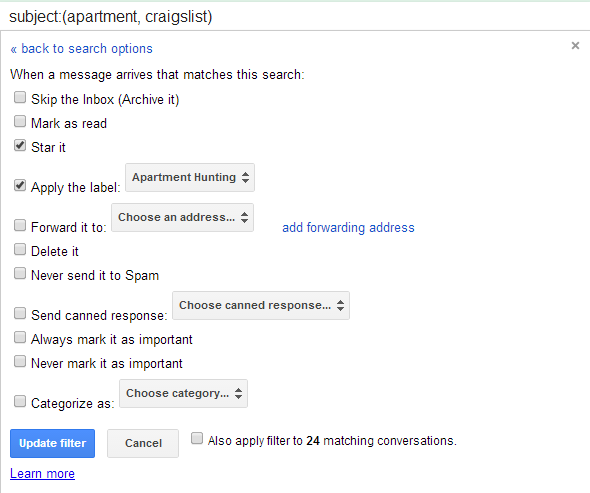Tick the Categorize as checkbox
Viewport: 590px width, 493px height.
click(x=20, y=401)
